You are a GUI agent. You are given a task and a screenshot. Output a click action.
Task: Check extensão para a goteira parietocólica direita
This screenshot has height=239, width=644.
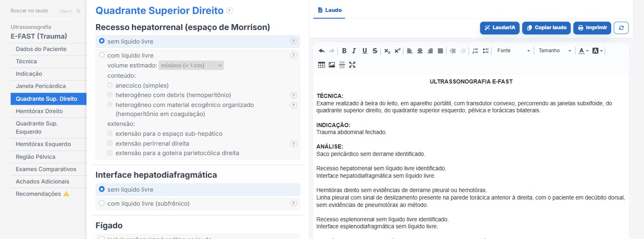(x=110, y=153)
